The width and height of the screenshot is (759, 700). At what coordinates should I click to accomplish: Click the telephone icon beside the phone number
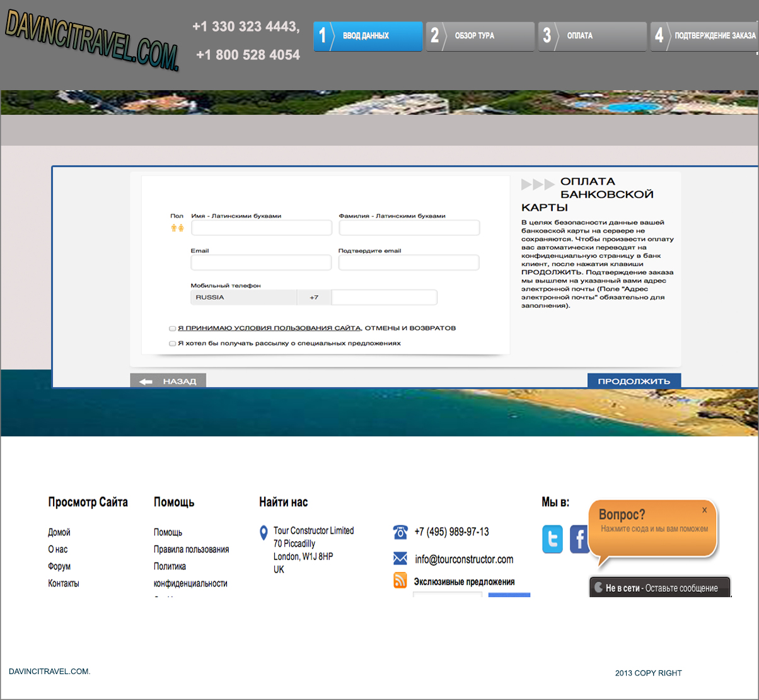click(400, 532)
